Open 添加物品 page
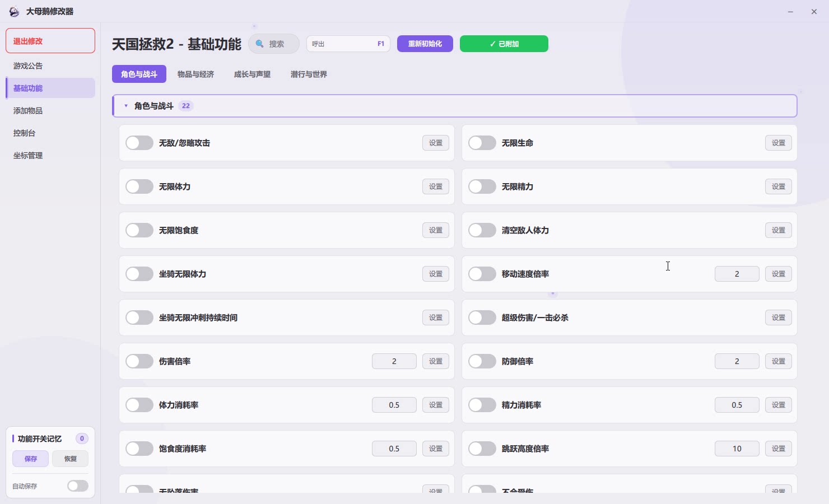Screen dimensions: 829x504 tap(50, 110)
